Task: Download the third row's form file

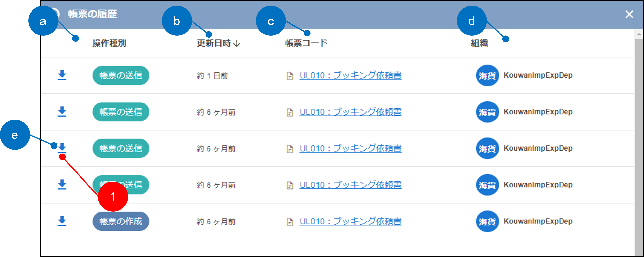Action: tap(62, 148)
